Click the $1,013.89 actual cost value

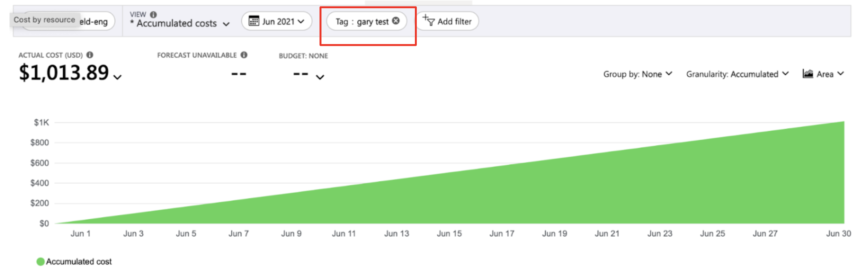[64, 73]
